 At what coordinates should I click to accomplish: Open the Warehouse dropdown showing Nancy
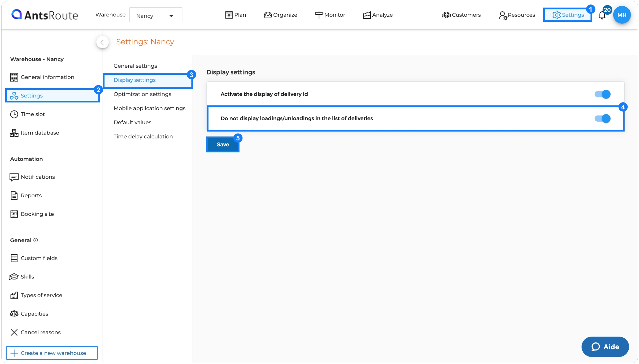click(x=156, y=15)
